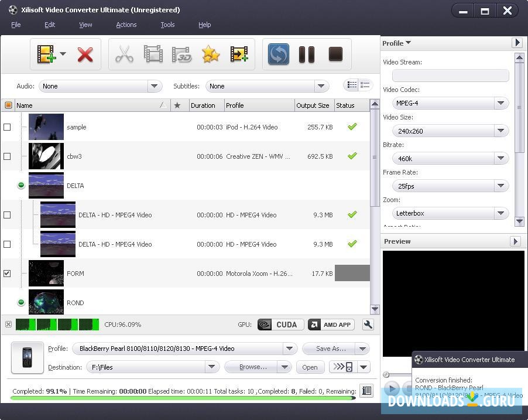Sort the list by Output Size column
The image size is (528, 420).
click(314, 105)
